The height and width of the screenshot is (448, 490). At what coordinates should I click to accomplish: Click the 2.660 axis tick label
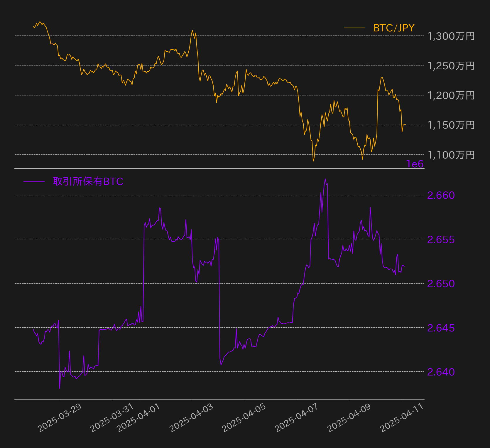coord(441,195)
